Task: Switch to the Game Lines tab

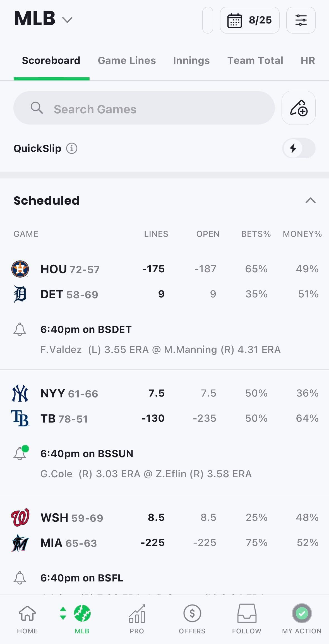Action: 127,61
